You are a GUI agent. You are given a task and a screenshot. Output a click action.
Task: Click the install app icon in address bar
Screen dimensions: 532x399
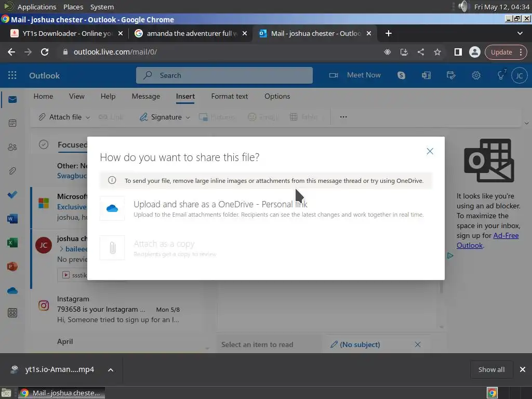404,52
